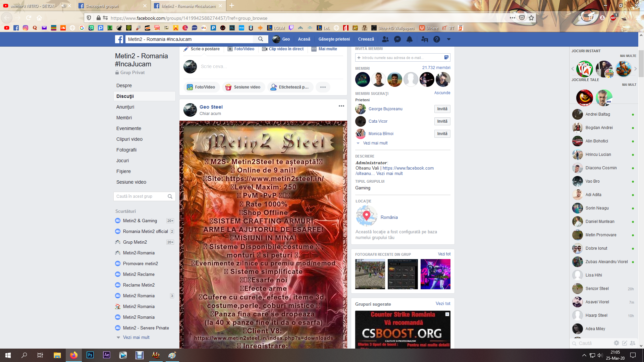Expand suggested friends Vezi mai mult
The image size is (644, 362).
pos(375,143)
